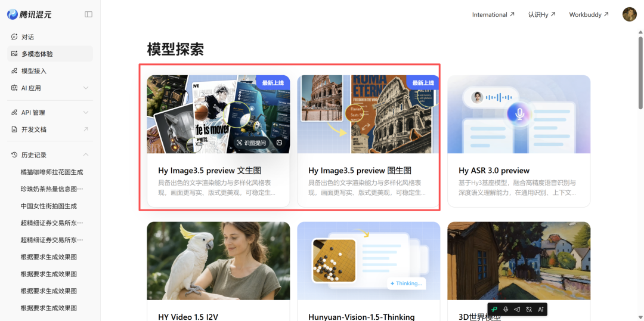This screenshot has height=321, width=644.
Task: Click the 识图提问 button on image card
Action: 252,143
